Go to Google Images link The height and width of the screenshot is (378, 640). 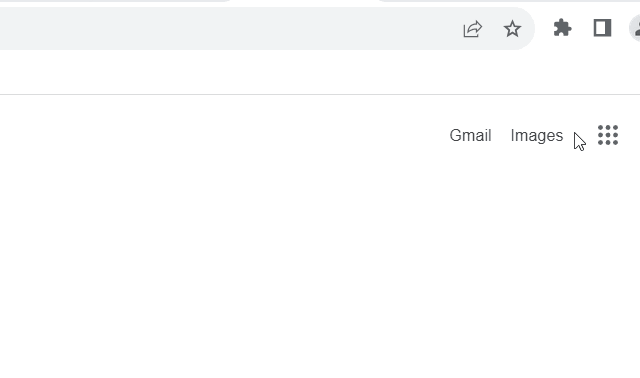537,136
